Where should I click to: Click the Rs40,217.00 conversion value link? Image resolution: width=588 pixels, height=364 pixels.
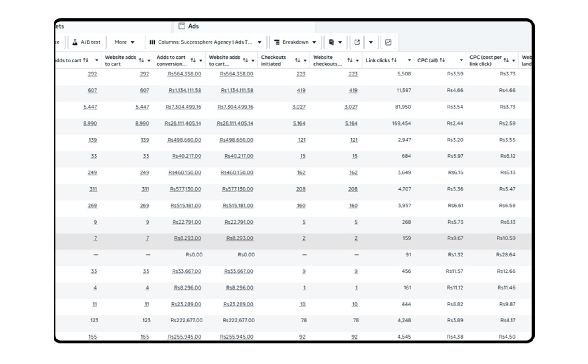[x=186, y=156]
